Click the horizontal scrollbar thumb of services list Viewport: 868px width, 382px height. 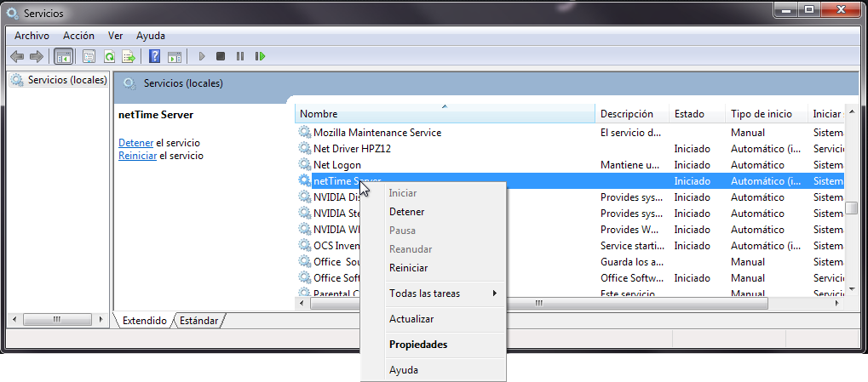point(539,304)
